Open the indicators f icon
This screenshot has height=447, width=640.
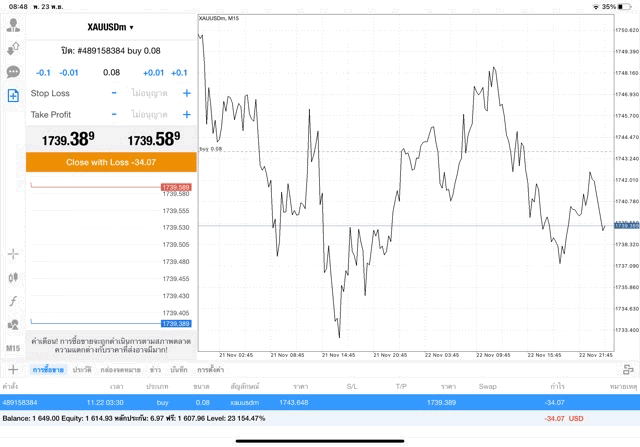click(x=14, y=301)
